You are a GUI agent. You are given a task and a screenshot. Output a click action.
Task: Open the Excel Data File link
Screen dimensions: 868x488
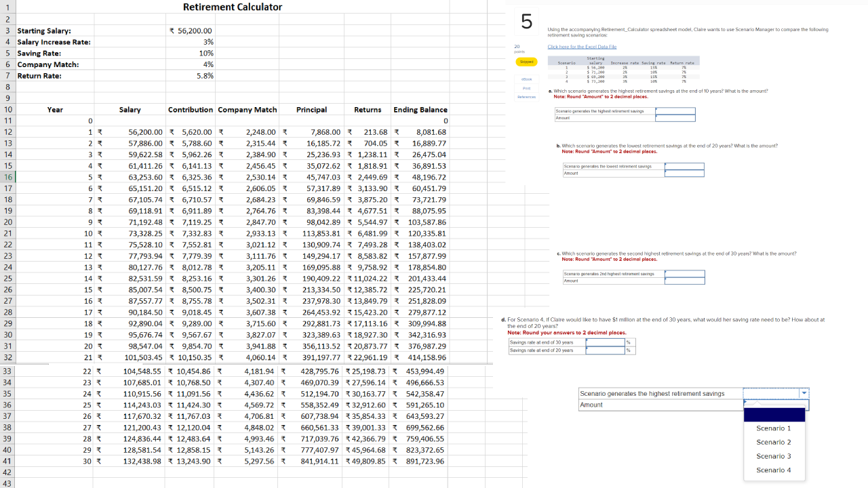point(582,47)
